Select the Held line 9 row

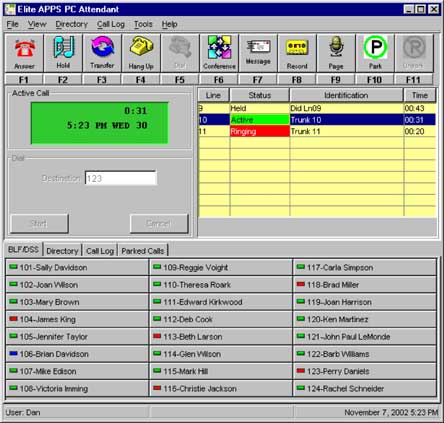(317, 108)
